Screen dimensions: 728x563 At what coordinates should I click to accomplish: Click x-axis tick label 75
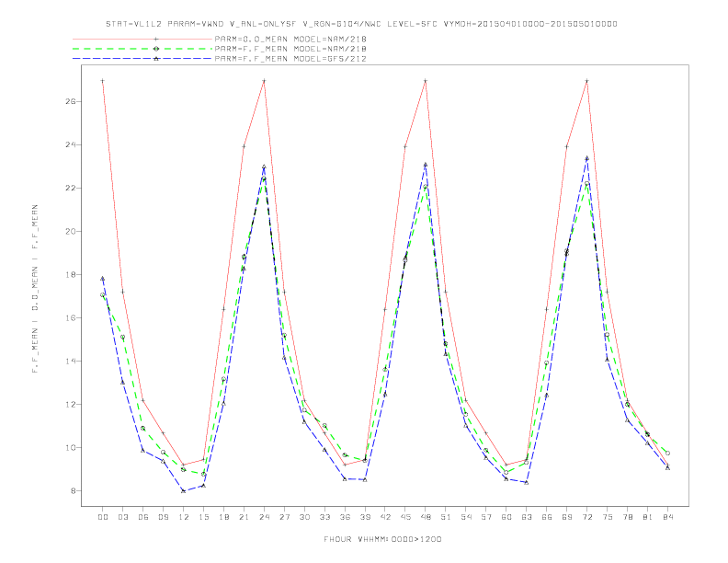(x=608, y=517)
